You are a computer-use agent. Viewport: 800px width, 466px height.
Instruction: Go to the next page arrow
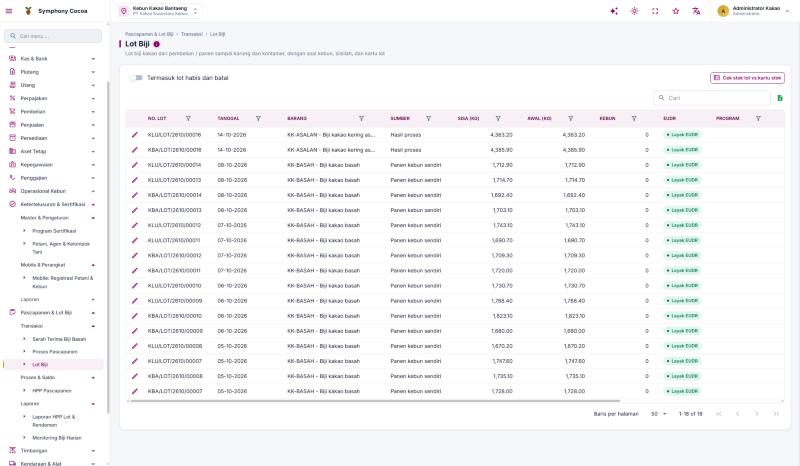tap(757, 414)
